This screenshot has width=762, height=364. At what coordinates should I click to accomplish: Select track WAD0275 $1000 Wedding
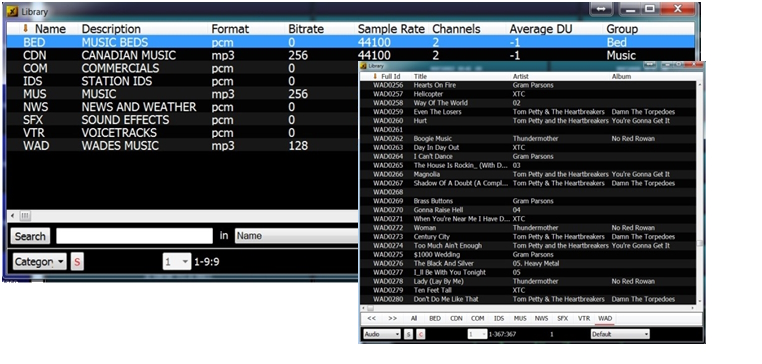(x=528, y=255)
